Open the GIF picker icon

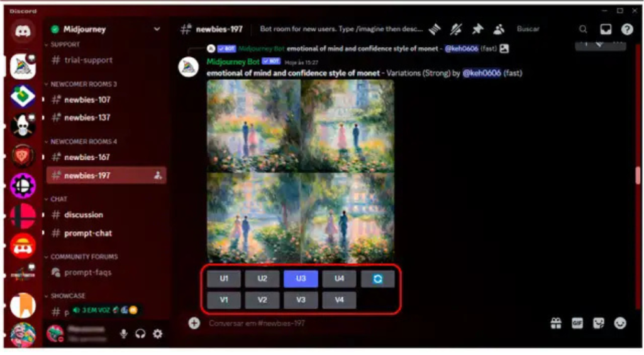coord(577,323)
